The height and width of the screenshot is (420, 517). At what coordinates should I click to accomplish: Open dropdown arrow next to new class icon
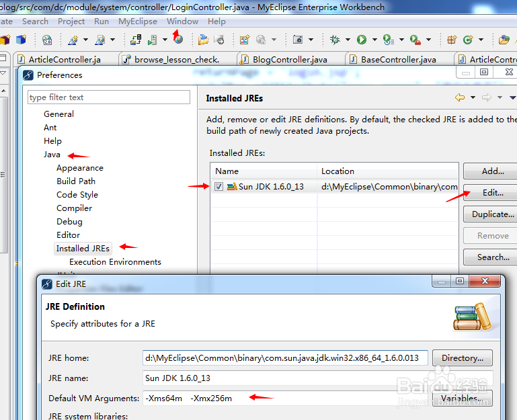click(x=481, y=40)
